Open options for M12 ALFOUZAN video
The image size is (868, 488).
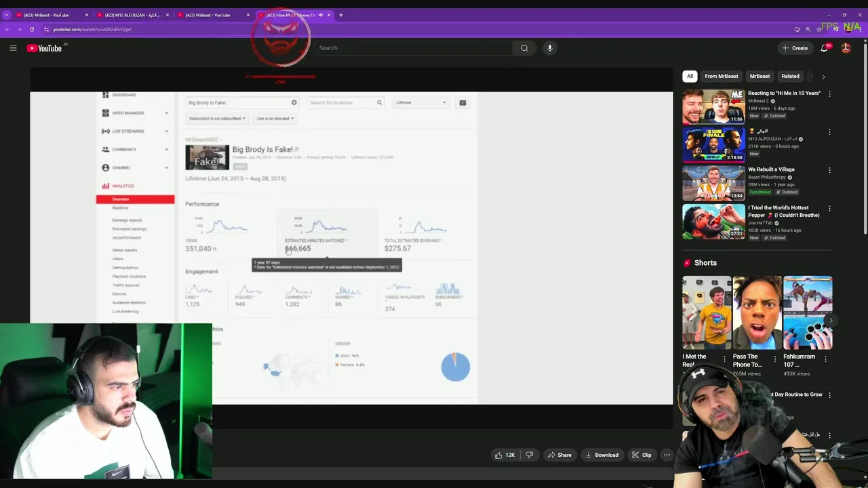[x=829, y=132]
